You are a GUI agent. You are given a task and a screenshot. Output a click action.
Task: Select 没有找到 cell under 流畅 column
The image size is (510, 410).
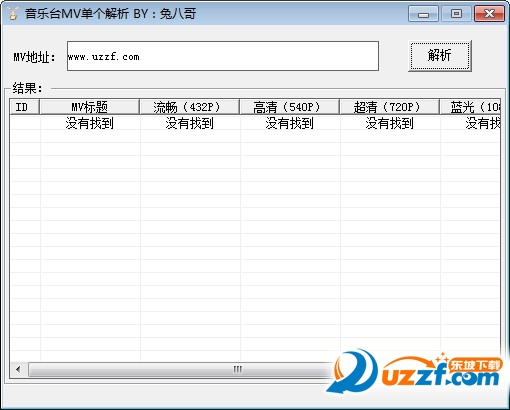pos(190,123)
